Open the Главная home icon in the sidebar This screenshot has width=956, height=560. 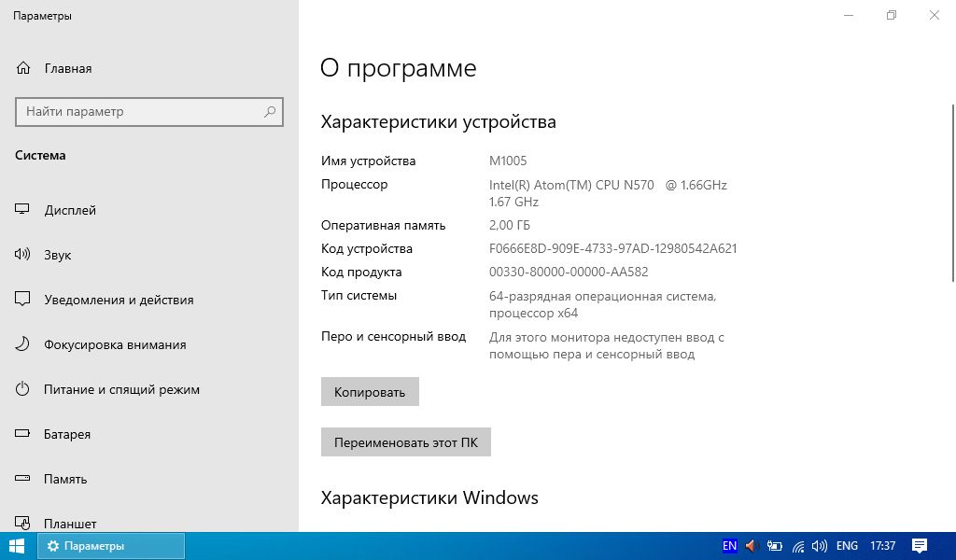click(x=23, y=68)
